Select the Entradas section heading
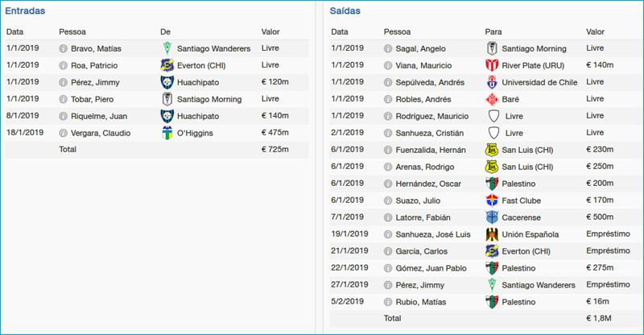The image size is (644, 335). coord(25,11)
